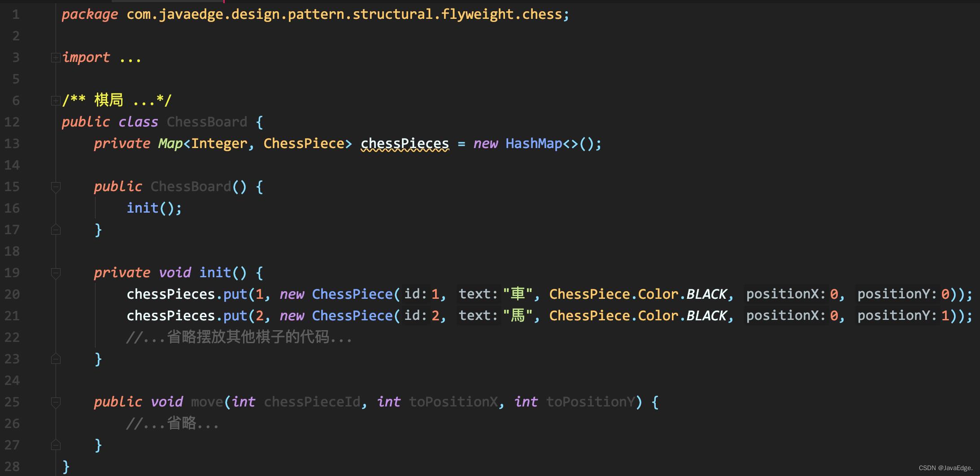
Task: Click the collapsed '...' after import
Action: (x=131, y=58)
